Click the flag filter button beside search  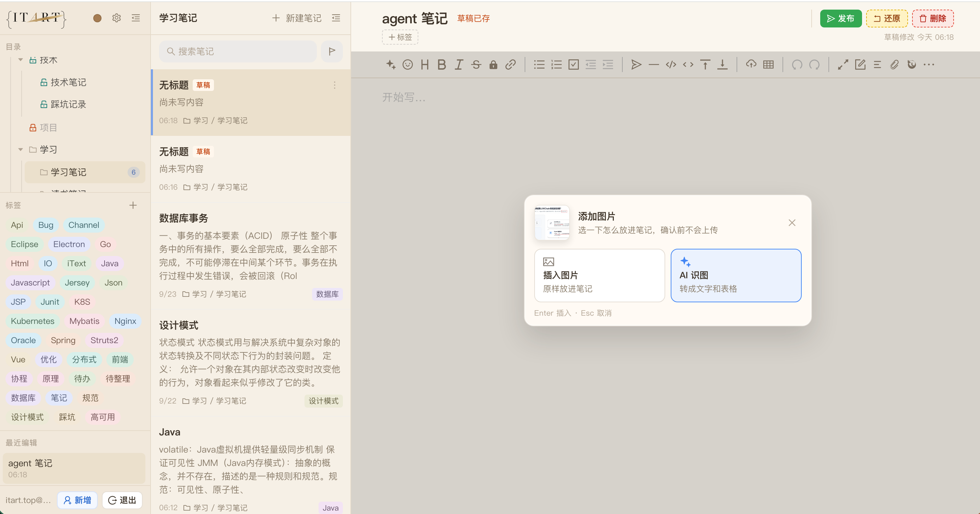click(332, 51)
